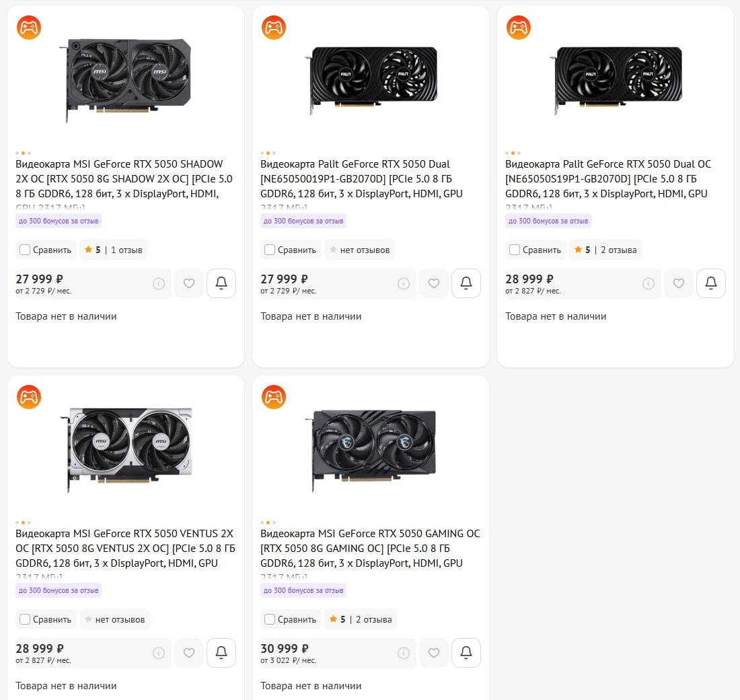The height and width of the screenshot is (700, 740).
Task: Open the 2 отзыва rating of Palit Dual OC
Action: (x=605, y=250)
